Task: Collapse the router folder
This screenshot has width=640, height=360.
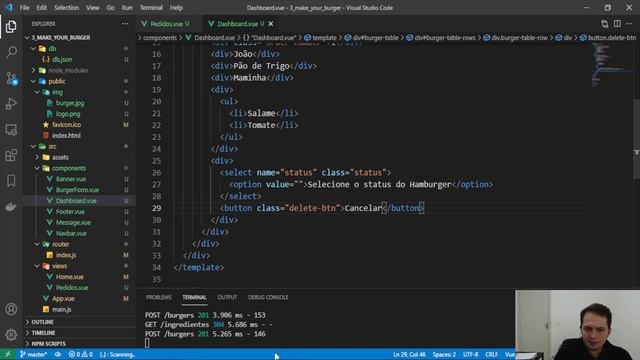Action: (x=60, y=244)
